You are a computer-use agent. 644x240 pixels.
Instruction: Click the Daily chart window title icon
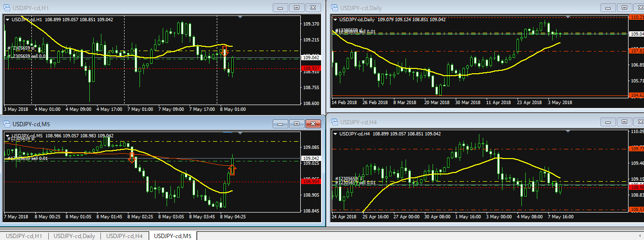coord(334,8)
